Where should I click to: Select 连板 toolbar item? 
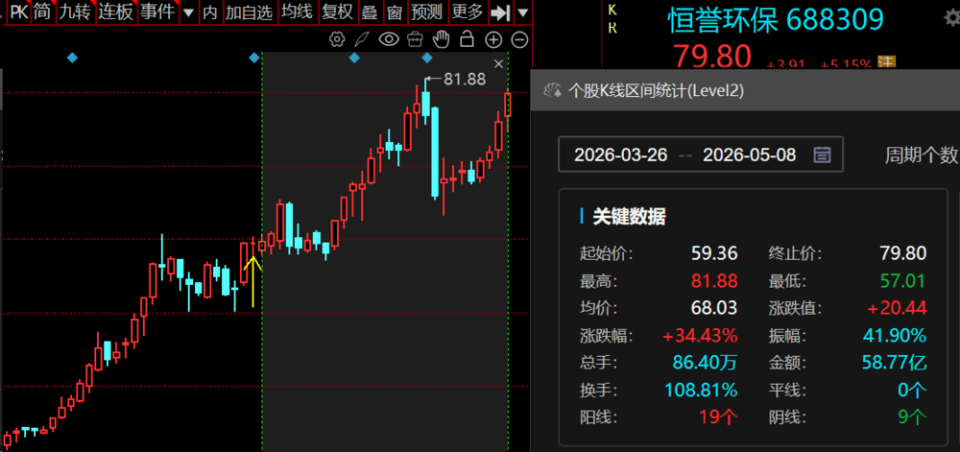[x=116, y=12]
